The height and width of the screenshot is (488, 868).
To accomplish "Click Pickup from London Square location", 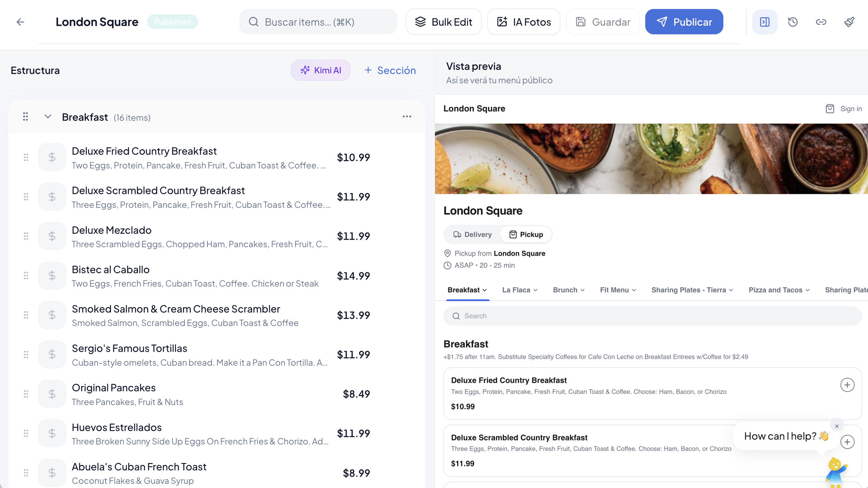I will [500, 254].
